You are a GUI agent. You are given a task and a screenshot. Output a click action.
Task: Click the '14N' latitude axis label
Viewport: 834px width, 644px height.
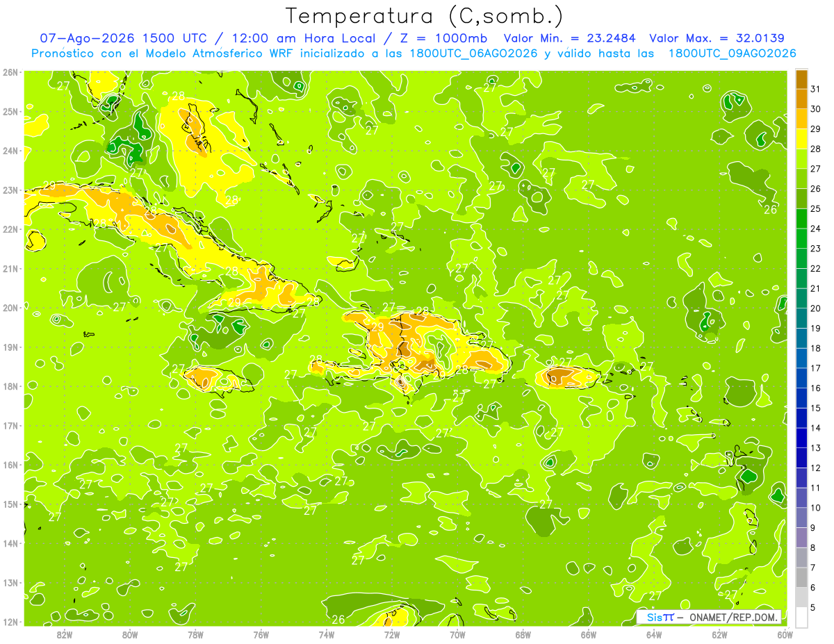click(x=10, y=543)
